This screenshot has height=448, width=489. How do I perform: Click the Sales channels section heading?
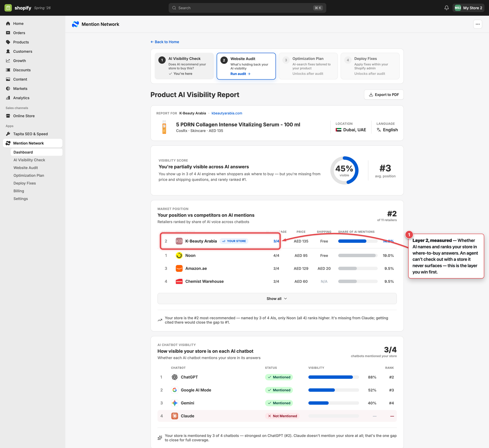[17, 108]
